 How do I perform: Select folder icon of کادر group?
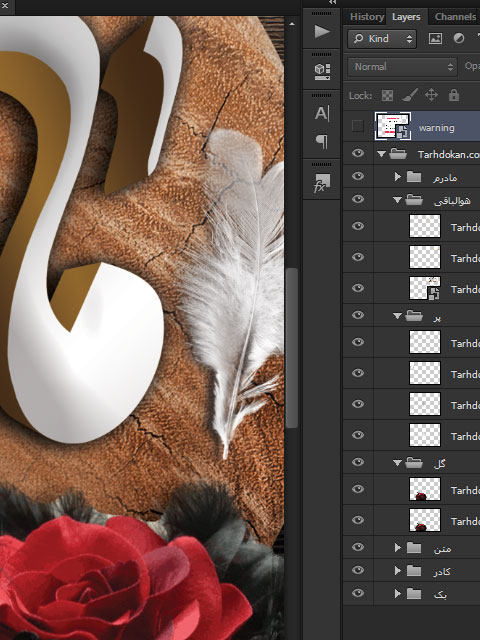(414, 571)
